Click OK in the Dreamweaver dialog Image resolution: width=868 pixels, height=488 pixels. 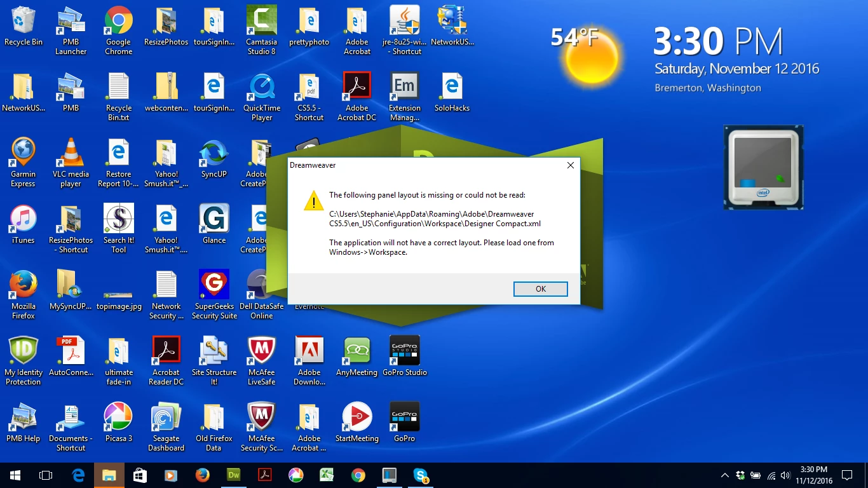[x=540, y=288]
